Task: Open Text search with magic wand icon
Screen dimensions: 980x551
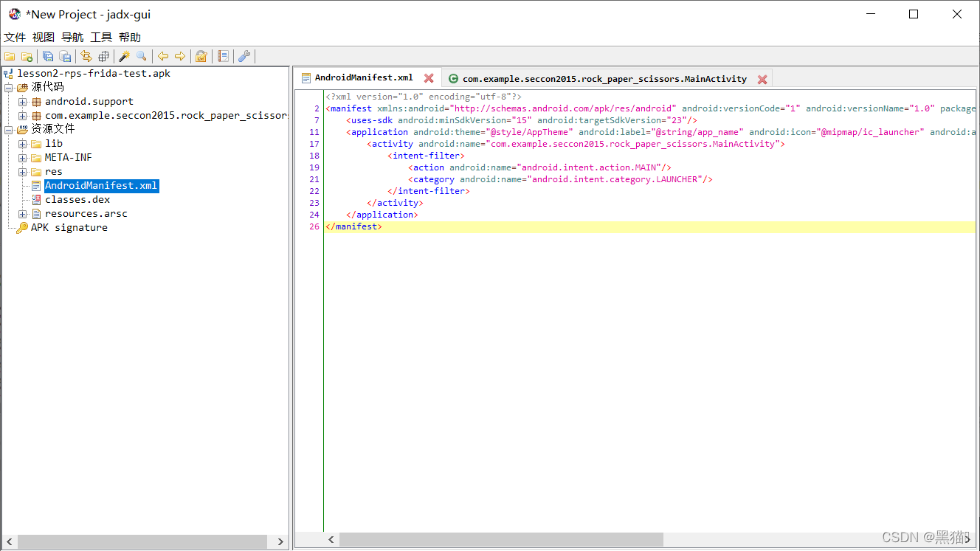Action: coord(125,56)
